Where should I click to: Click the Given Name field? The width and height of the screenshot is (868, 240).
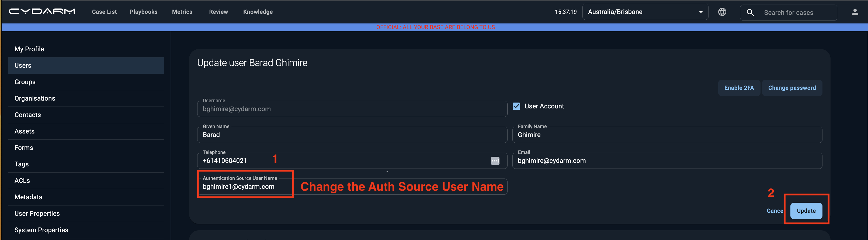pyautogui.click(x=352, y=135)
